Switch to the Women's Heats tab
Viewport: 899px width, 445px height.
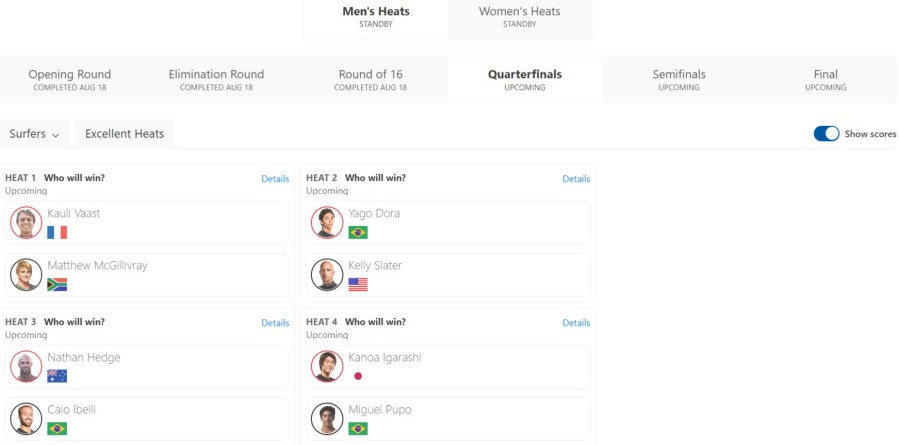(x=520, y=17)
